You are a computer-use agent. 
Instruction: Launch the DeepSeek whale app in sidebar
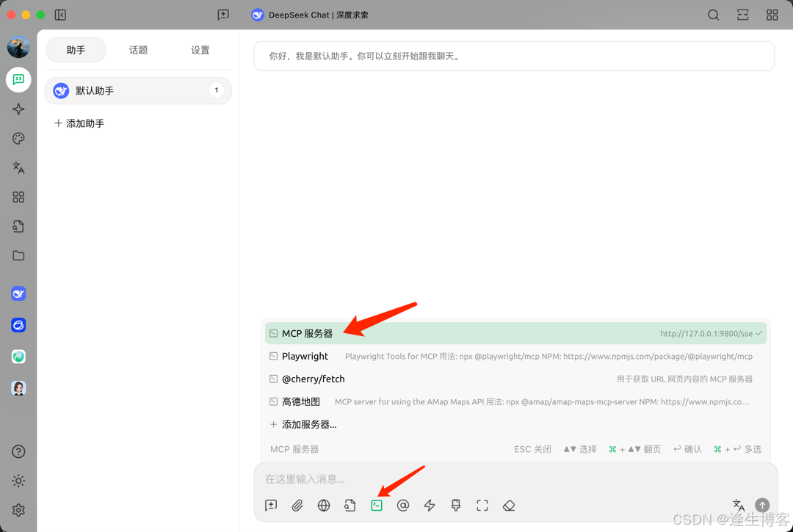point(18,294)
